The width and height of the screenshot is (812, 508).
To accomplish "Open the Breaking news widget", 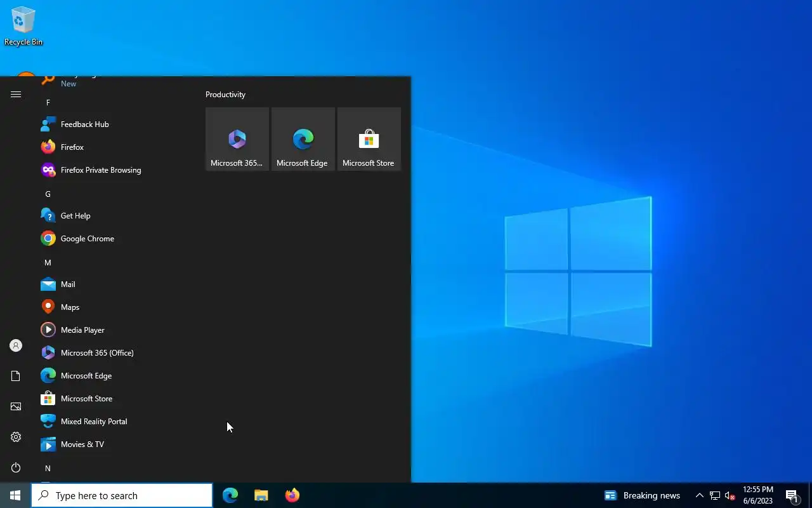I will [642, 495].
